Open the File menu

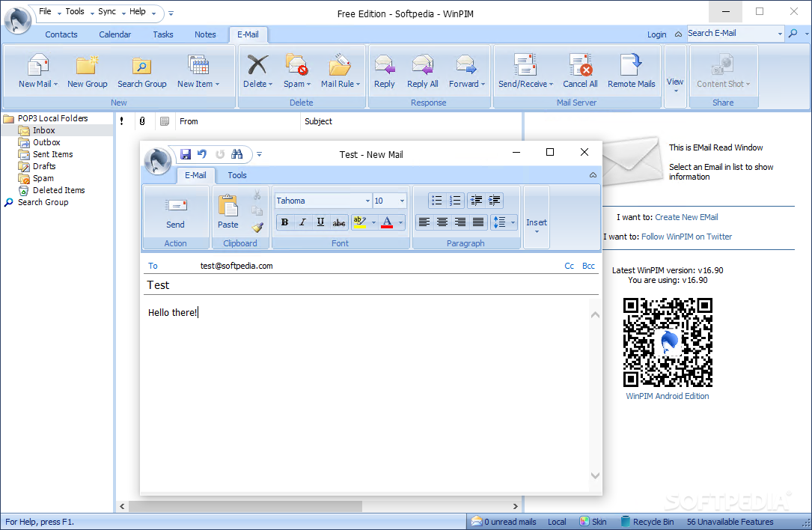(x=45, y=11)
